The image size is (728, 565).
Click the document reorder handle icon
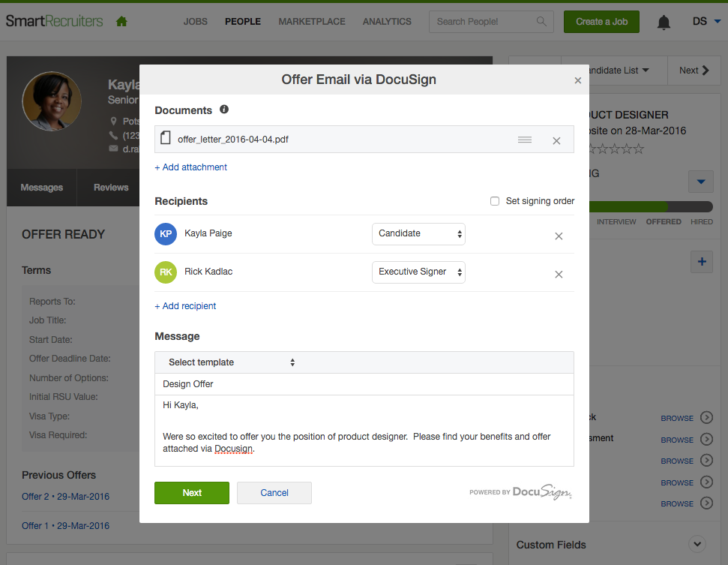point(525,140)
